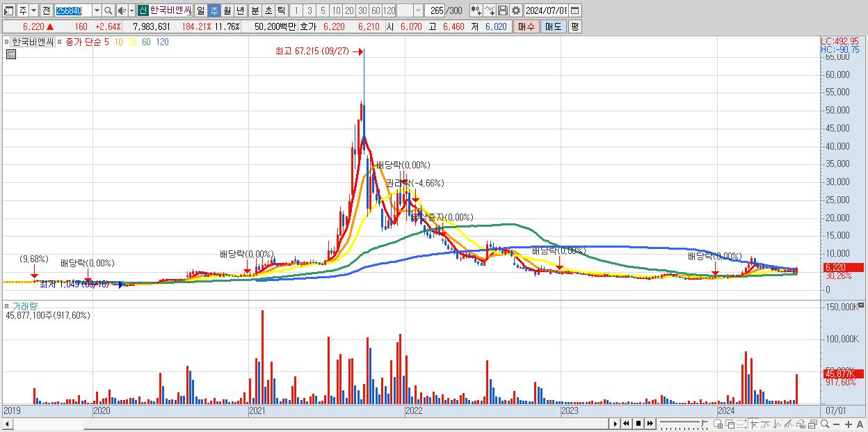868x432 pixels.
Task: Click the trend line overlay icon
Action: point(766,424)
